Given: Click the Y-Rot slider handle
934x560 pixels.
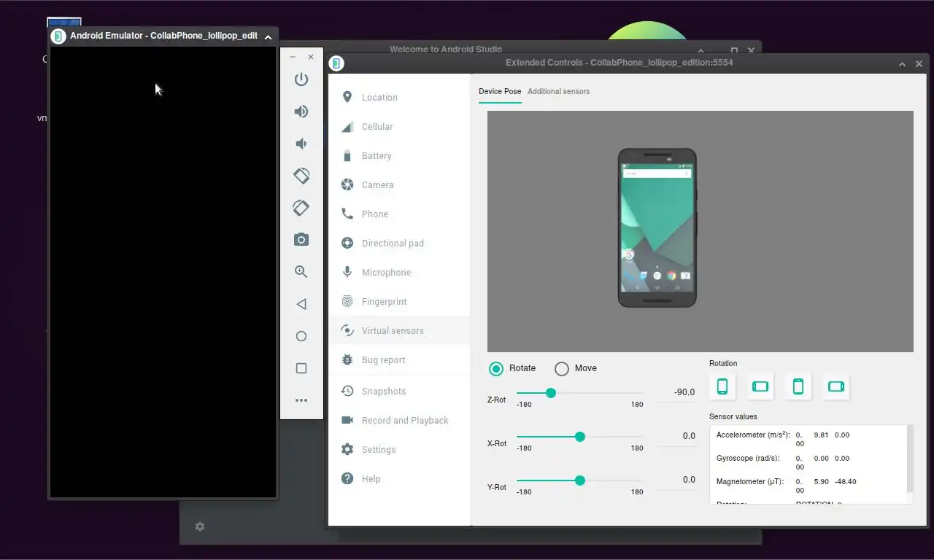Looking at the screenshot, I should [x=580, y=481].
